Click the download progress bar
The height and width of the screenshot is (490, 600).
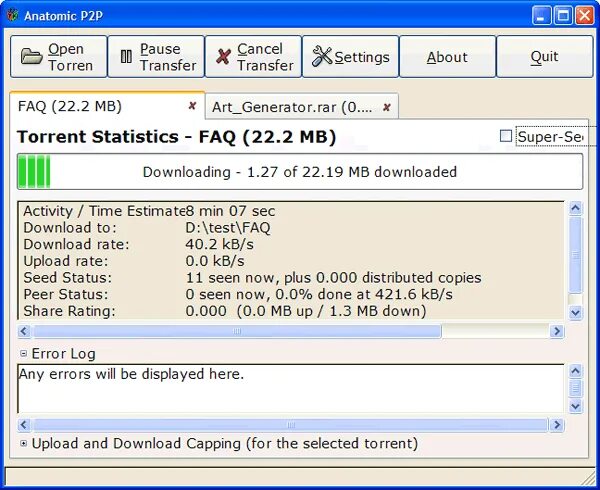point(300,172)
